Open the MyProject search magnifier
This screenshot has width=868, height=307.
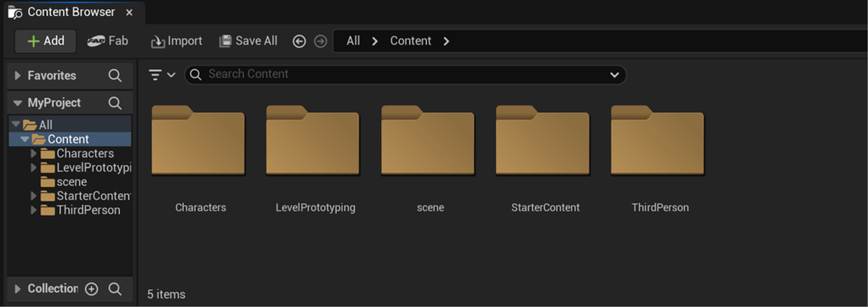[x=115, y=102]
